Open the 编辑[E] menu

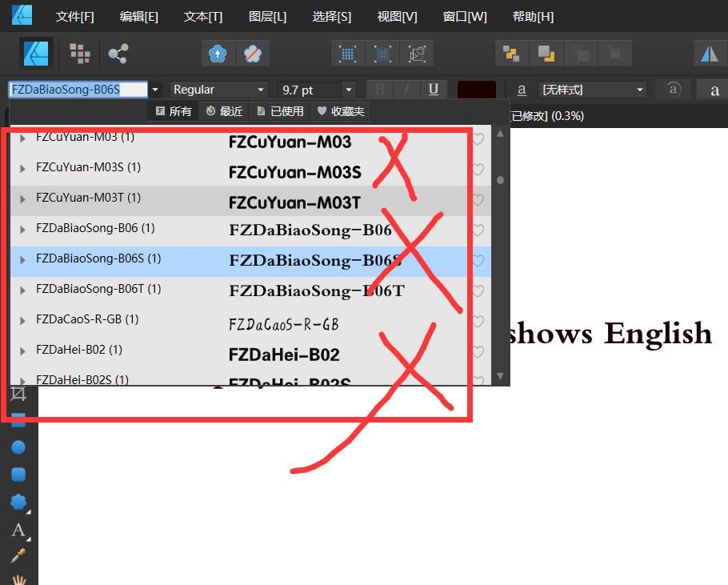(139, 17)
